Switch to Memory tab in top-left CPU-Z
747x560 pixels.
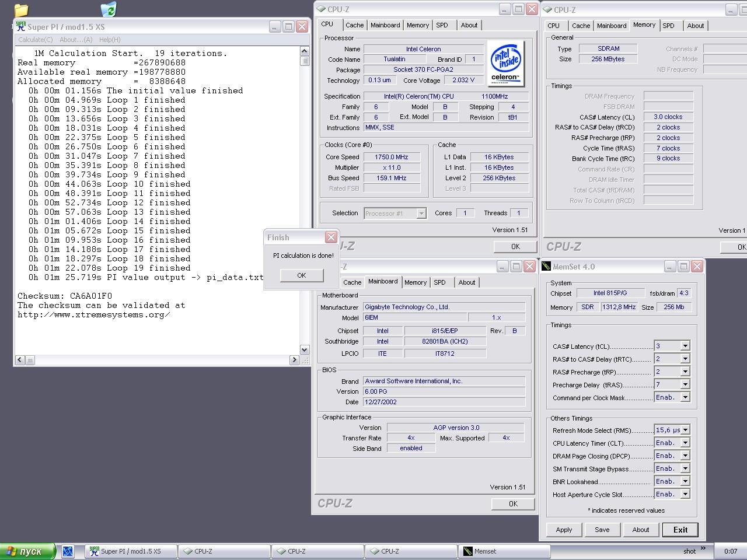[418, 25]
